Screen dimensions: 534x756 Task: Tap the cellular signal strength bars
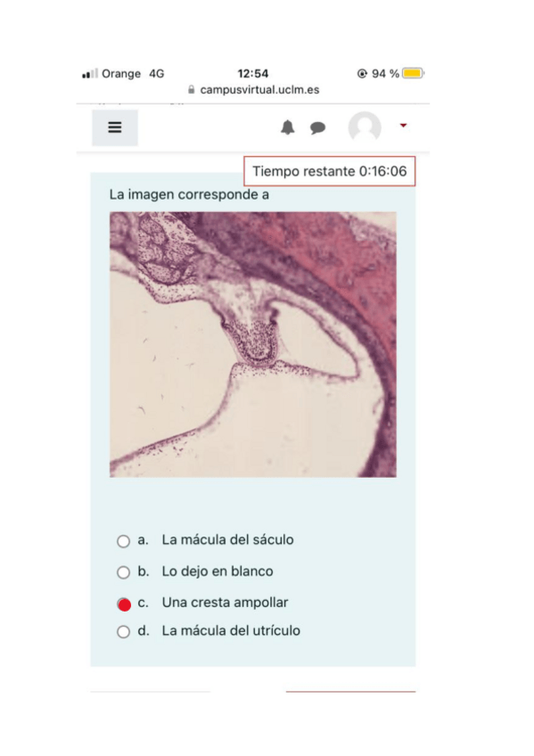pyautogui.click(x=90, y=73)
